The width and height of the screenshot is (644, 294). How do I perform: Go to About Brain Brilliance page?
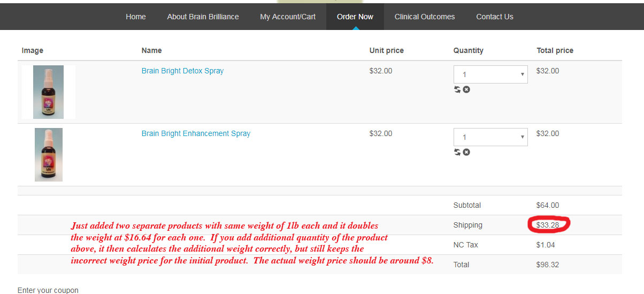click(x=203, y=17)
